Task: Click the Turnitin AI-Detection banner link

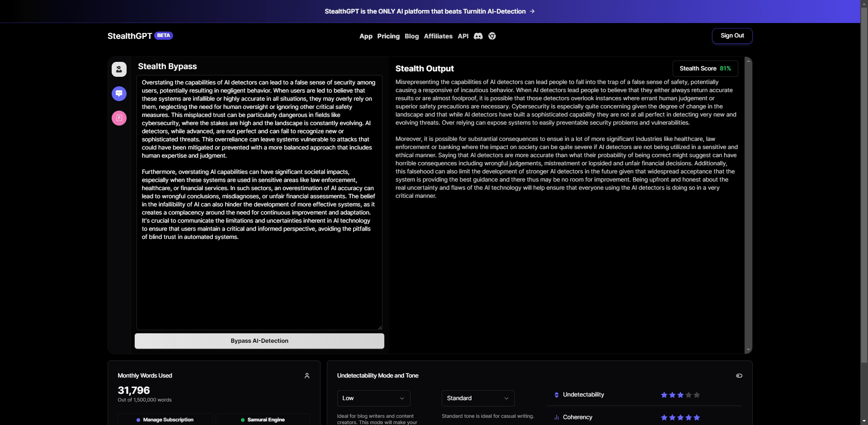Action: click(x=429, y=11)
